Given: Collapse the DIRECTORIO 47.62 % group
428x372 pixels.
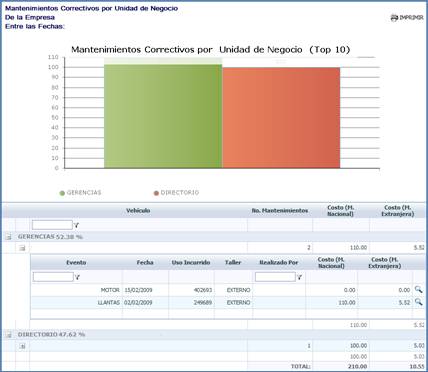Looking at the screenshot, I should (9, 335).
